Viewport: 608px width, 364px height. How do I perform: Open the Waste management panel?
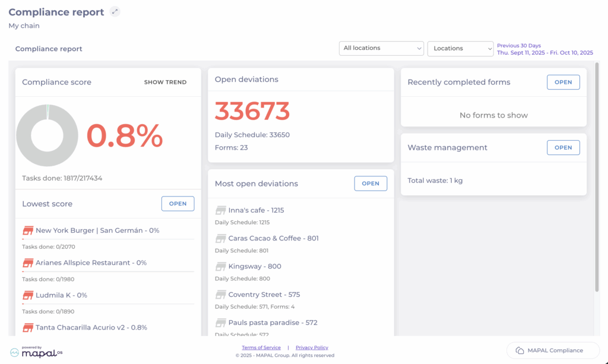(x=563, y=148)
